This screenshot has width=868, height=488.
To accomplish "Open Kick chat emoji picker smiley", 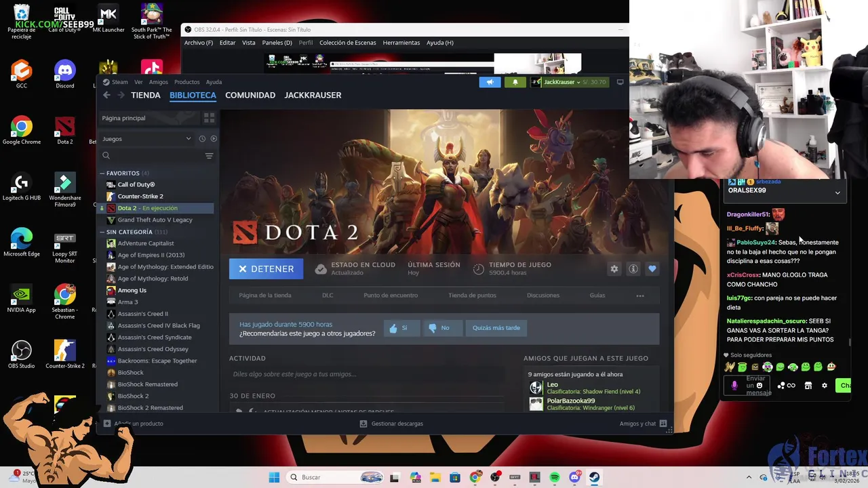I will pyautogui.click(x=759, y=386).
